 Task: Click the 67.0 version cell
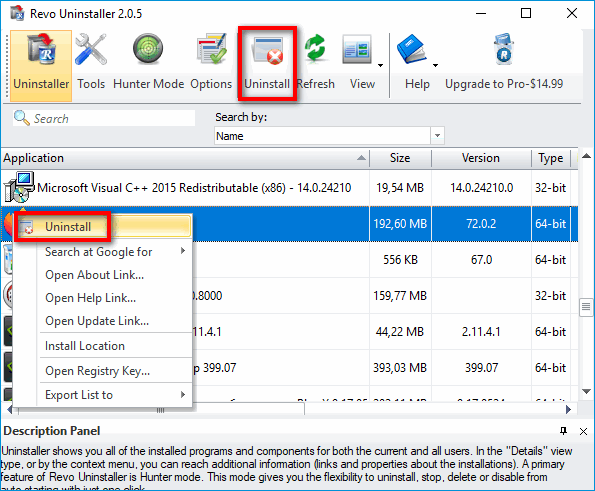(481, 260)
